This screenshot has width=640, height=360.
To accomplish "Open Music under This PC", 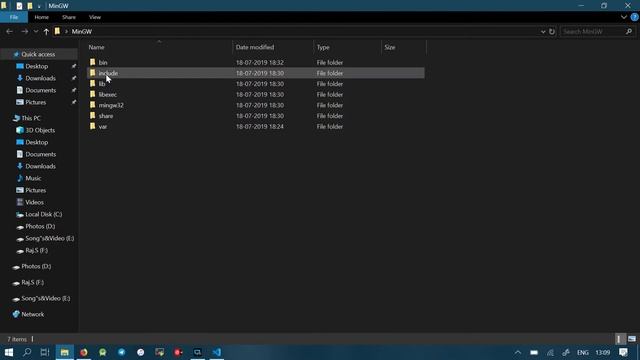I will tap(33, 178).
